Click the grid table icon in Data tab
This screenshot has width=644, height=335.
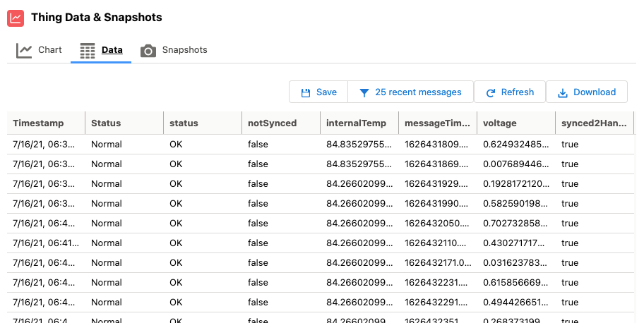tap(88, 51)
